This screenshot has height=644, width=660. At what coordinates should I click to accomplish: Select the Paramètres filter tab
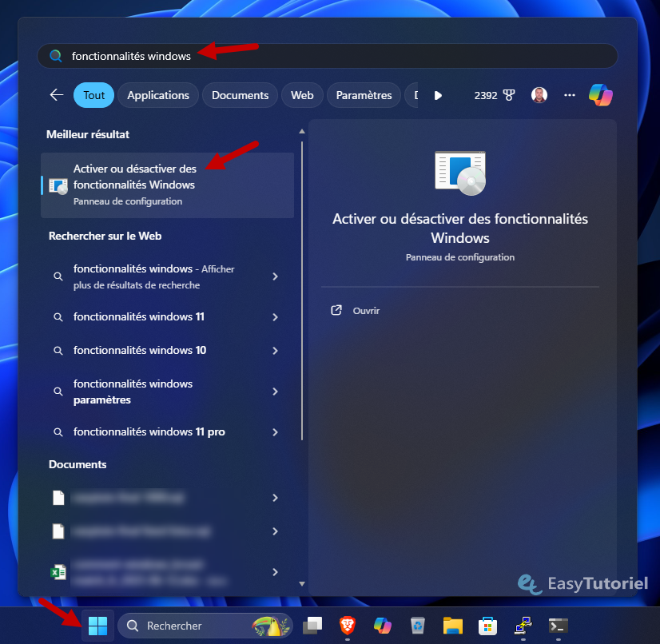pyautogui.click(x=364, y=95)
